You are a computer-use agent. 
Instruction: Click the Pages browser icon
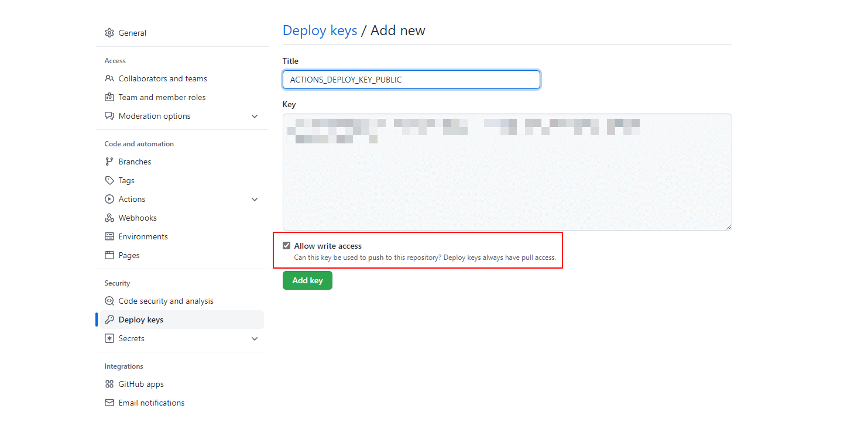click(x=109, y=255)
